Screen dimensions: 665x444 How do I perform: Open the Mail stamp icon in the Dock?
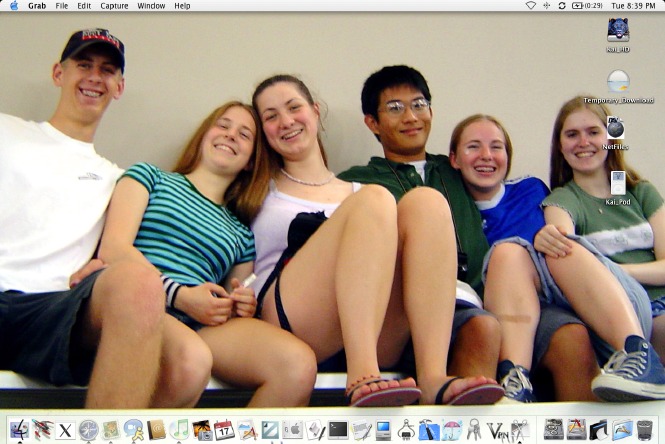111,430
